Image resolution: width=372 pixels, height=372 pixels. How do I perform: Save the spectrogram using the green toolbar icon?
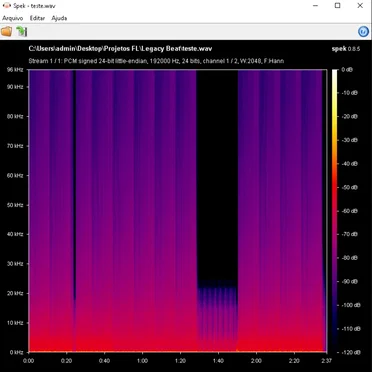pyautogui.click(x=22, y=31)
